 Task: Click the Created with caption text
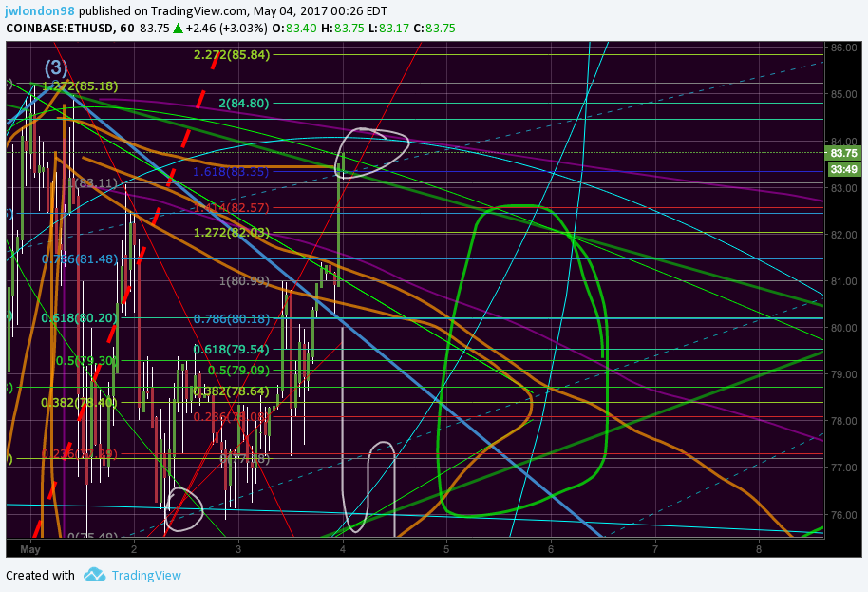pyautogui.click(x=40, y=576)
